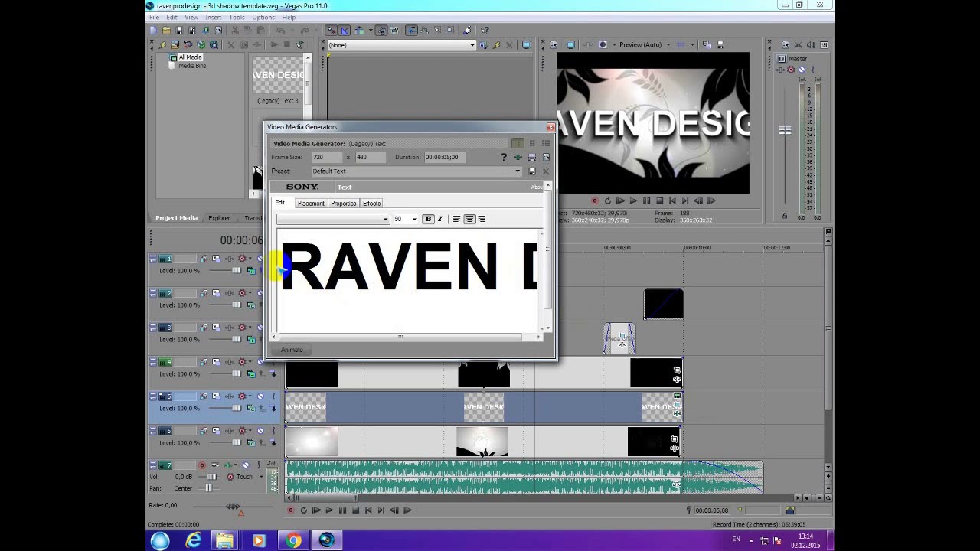The width and height of the screenshot is (980, 551).
Task: Click the Track FX icon on track 1
Action: [242, 259]
